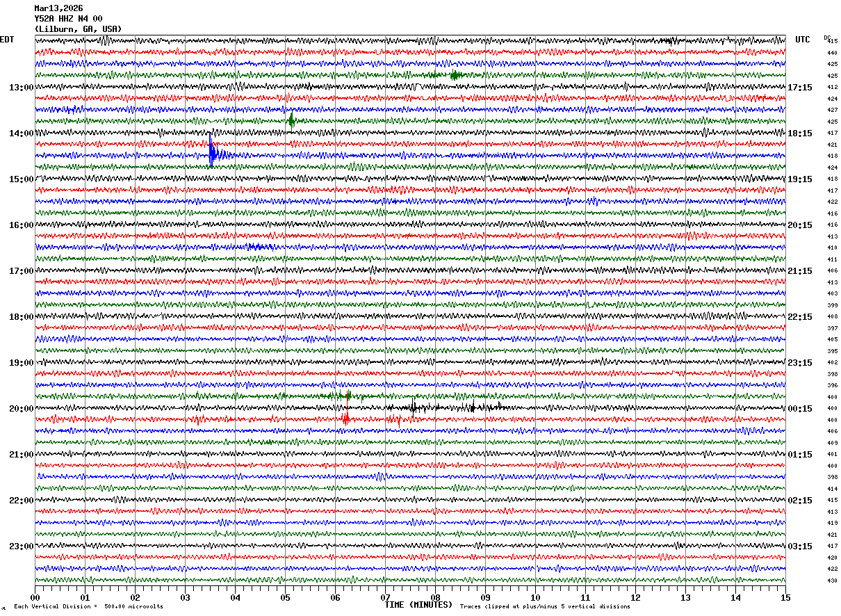The width and height of the screenshot is (841, 616).
Task: Click minute tick label 04 on the axis
Action: (x=235, y=597)
